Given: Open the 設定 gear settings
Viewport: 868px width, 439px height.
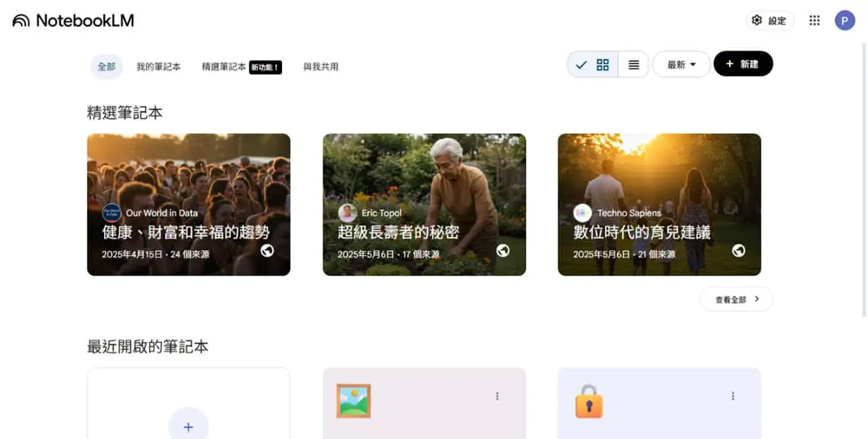Looking at the screenshot, I should pyautogui.click(x=770, y=20).
